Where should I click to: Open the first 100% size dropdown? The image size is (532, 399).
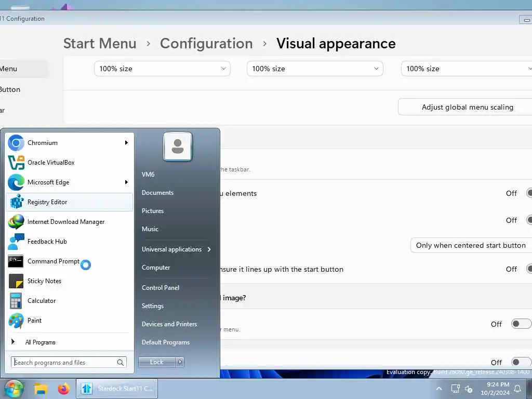pyautogui.click(x=162, y=69)
